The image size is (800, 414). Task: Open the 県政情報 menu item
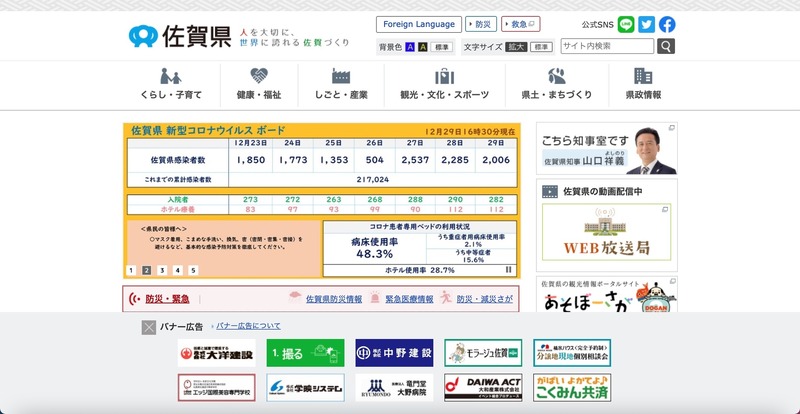[643, 85]
